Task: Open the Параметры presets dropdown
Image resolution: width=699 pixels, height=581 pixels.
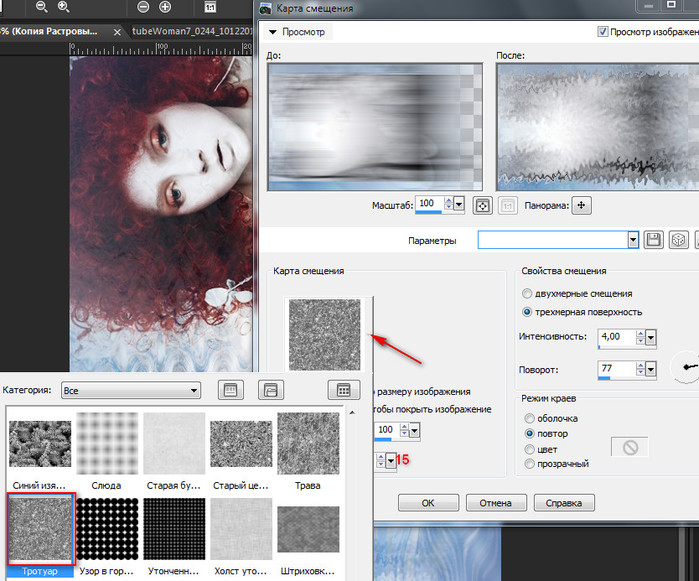Action: click(x=633, y=240)
